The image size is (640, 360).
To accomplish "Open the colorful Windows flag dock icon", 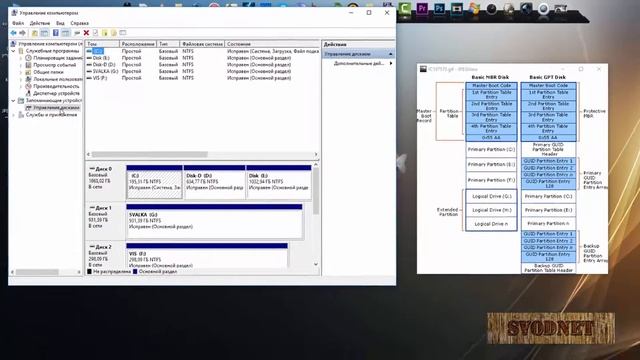I will (x=474, y=8).
